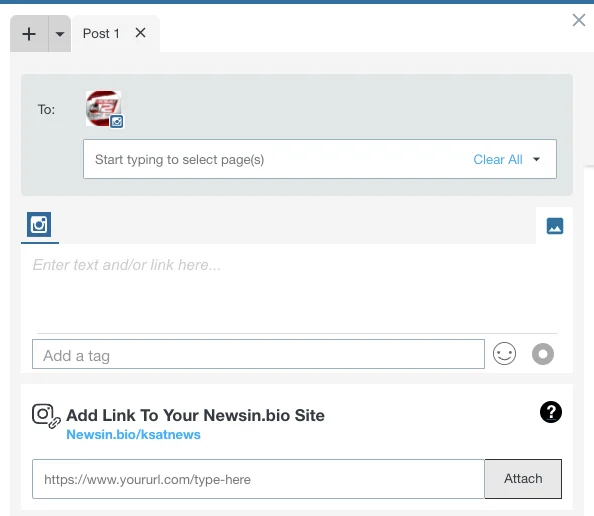The image size is (594, 516).
Task: Click the Instagram badge on account avatar
Action: click(x=117, y=122)
